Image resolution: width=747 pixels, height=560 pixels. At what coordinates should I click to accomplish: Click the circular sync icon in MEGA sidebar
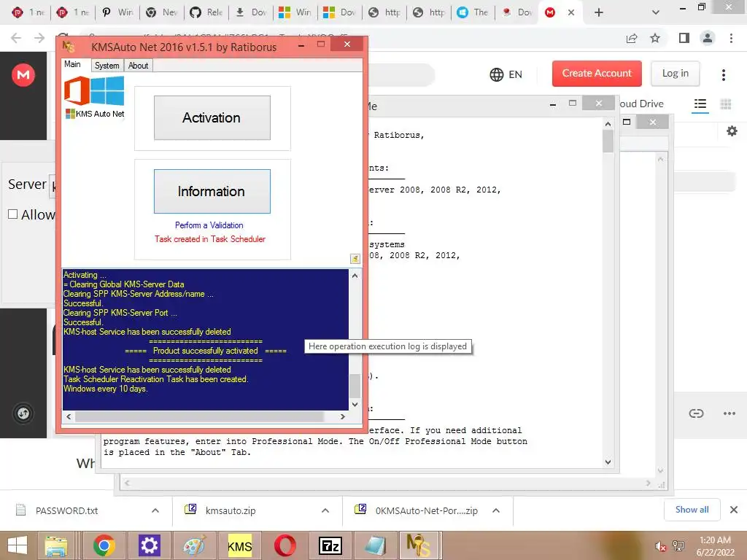(23, 413)
